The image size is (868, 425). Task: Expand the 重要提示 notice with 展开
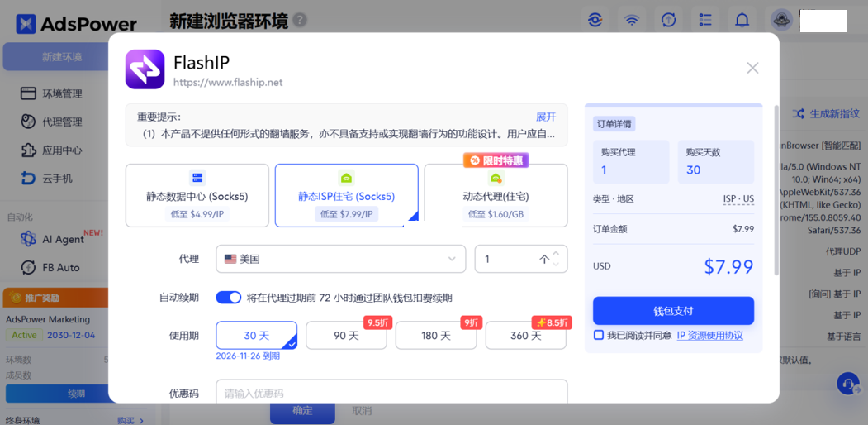pos(546,117)
